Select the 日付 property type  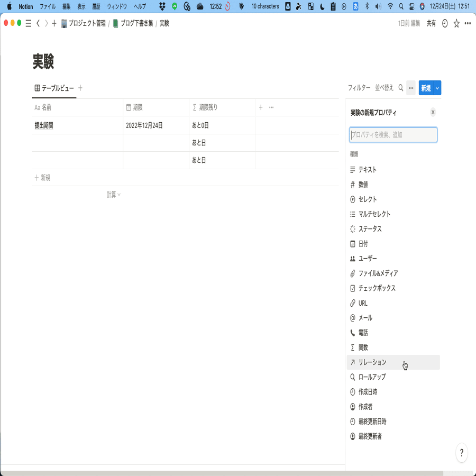click(364, 243)
